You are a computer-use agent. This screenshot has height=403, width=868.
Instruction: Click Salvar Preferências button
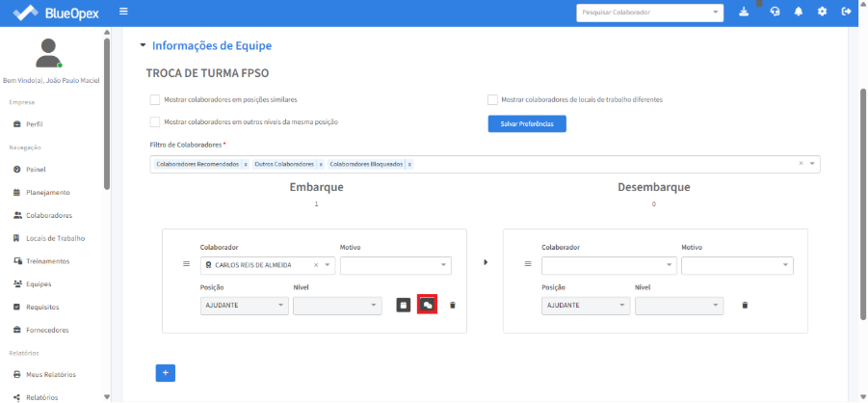click(527, 124)
